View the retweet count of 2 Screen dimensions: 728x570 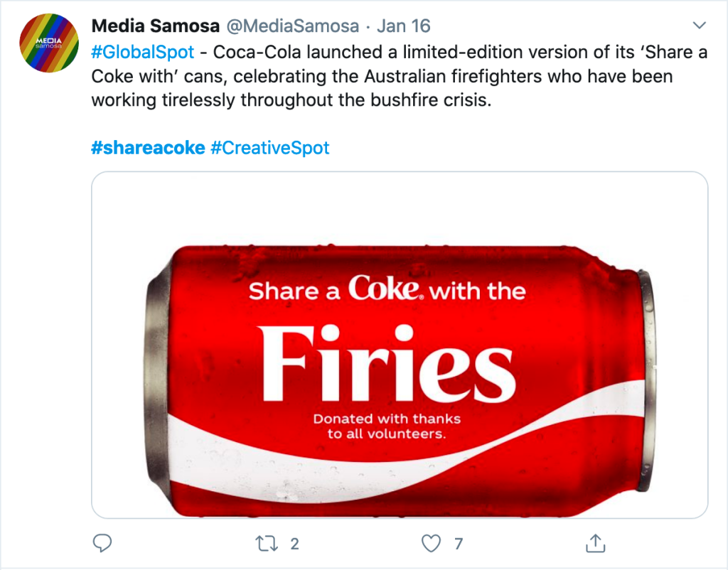[295, 544]
